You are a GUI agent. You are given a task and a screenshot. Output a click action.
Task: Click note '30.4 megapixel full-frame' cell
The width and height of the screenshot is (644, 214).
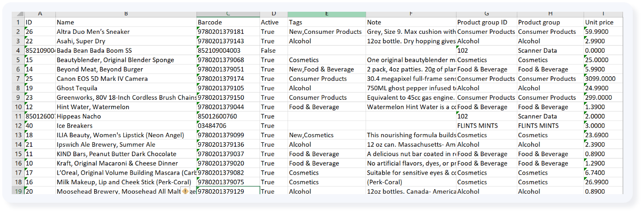pyautogui.click(x=411, y=79)
